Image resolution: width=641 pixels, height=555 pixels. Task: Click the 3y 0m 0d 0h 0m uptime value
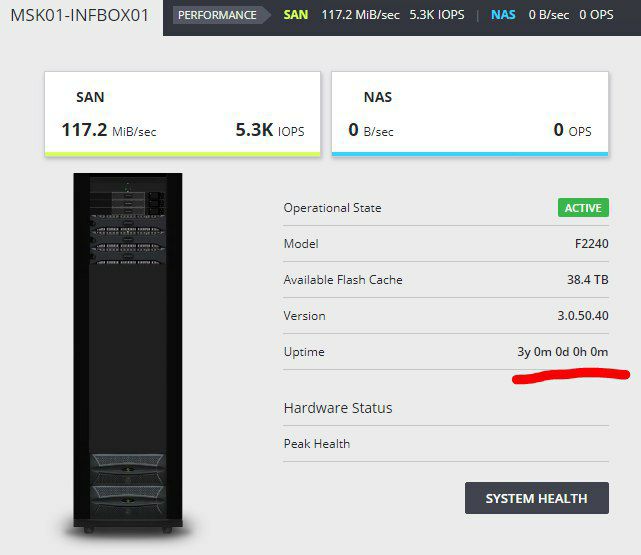click(563, 351)
